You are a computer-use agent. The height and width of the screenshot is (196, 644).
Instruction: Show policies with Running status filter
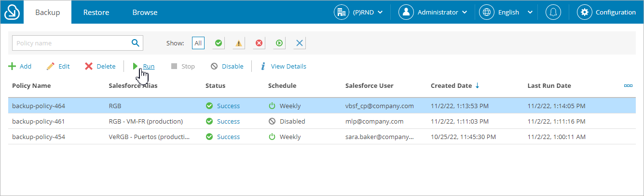point(279,43)
